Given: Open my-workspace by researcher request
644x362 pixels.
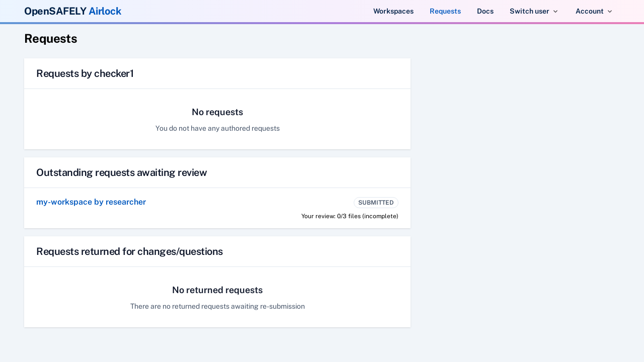Looking at the screenshot, I should 91,202.
